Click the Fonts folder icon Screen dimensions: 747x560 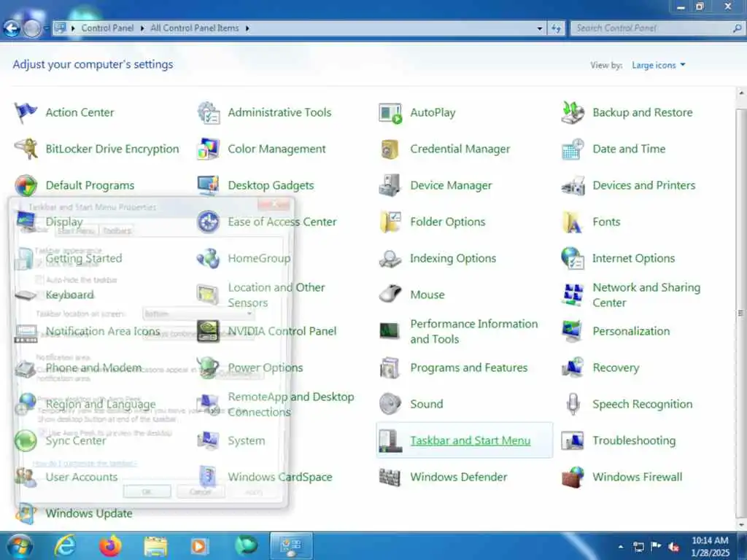(x=573, y=222)
